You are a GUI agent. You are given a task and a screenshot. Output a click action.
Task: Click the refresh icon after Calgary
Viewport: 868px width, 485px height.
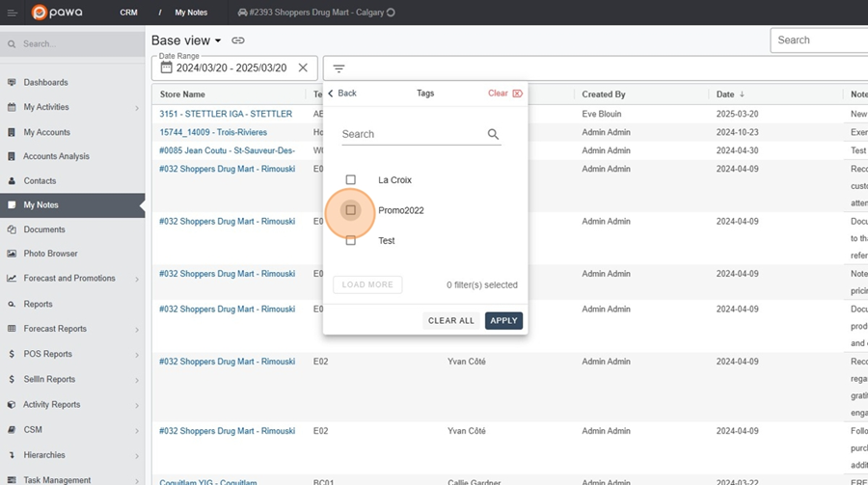click(x=391, y=13)
